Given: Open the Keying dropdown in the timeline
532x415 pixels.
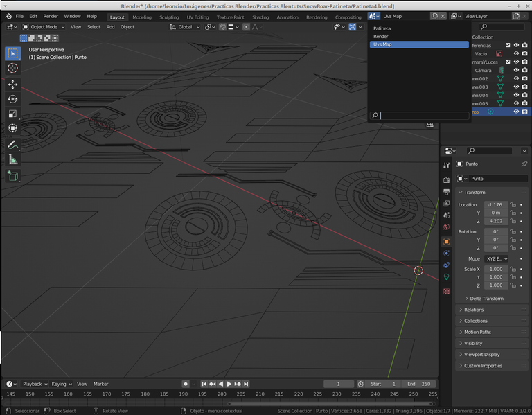Looking at the screenshot, I should click(x=62, y=384).
